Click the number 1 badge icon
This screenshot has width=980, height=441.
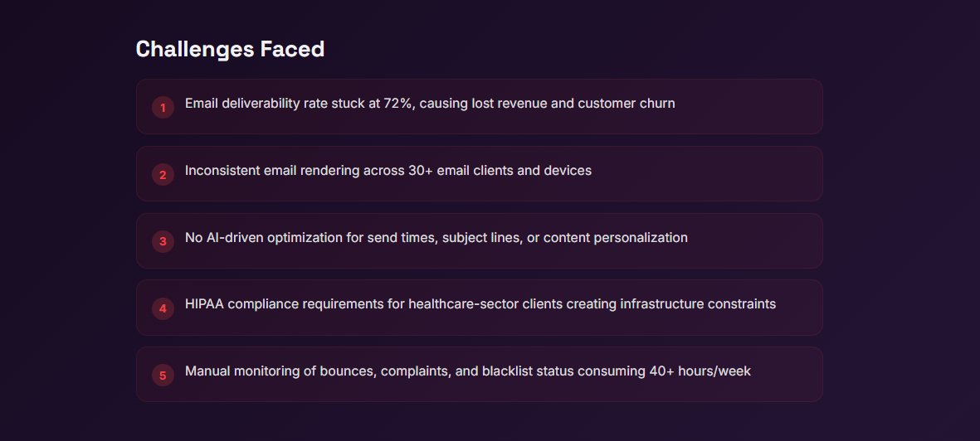(x=163, y=107)
